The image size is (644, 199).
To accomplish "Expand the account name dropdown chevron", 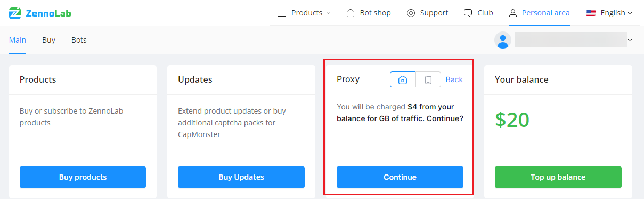I will (x=630, y=41).
